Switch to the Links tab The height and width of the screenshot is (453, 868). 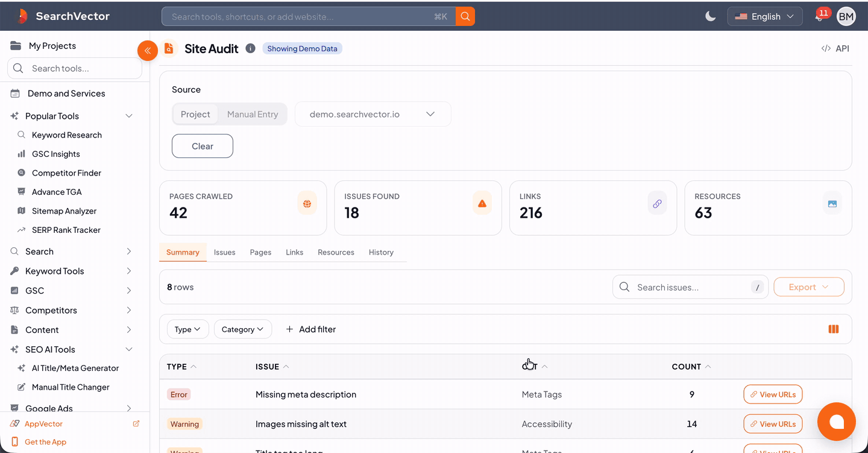[295, 252]
